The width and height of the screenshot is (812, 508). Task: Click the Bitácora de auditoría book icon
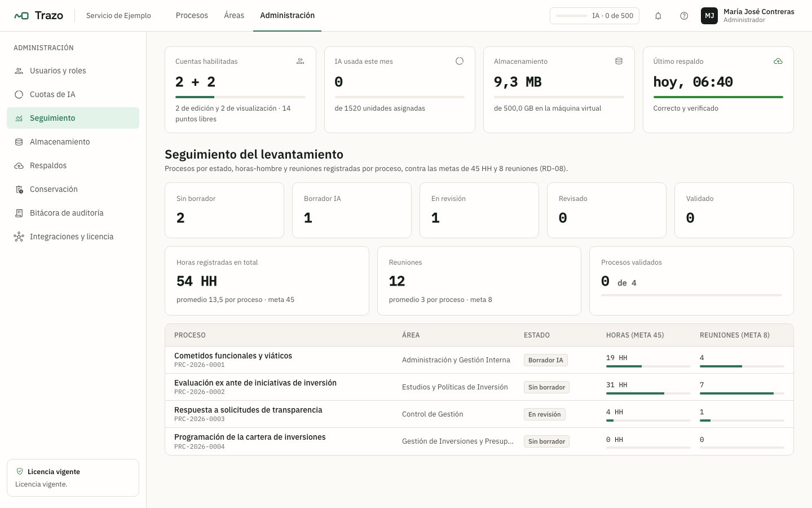(x=19, y=213)
